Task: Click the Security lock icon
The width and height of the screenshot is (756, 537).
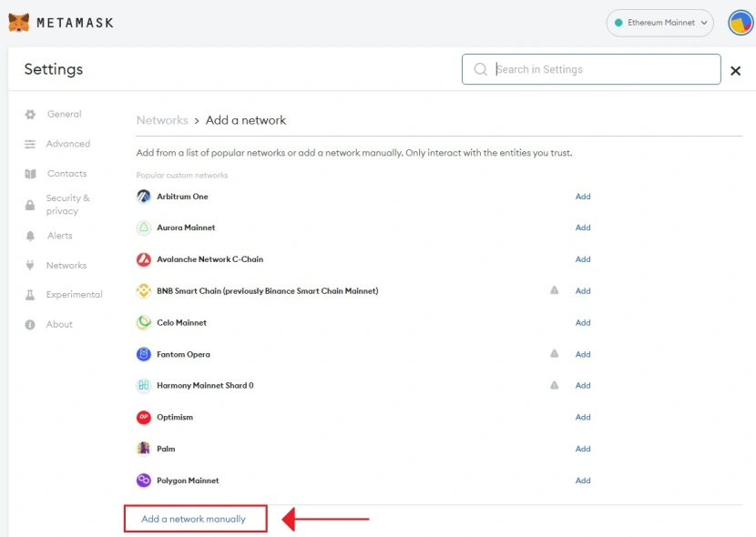Action: [30, 205]
